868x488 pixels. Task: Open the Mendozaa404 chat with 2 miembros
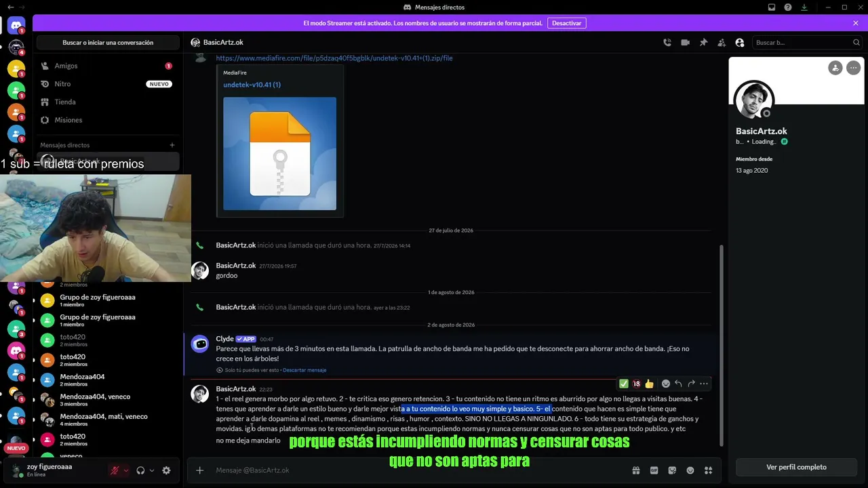[x=106, y=380]
